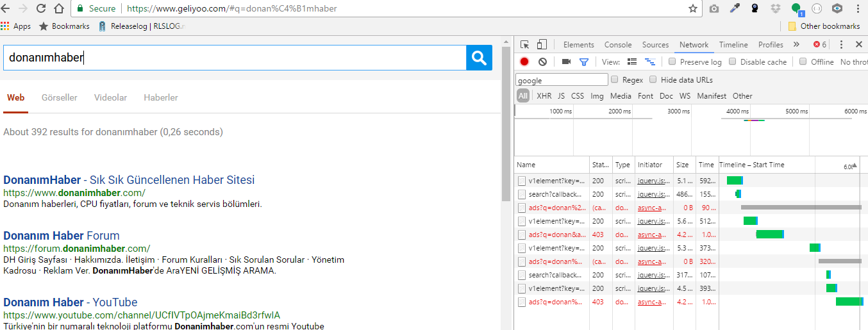Screen dimensions: 868x330
Task: Click the 4000 ms marker in network overview
Action: point(737,111)
